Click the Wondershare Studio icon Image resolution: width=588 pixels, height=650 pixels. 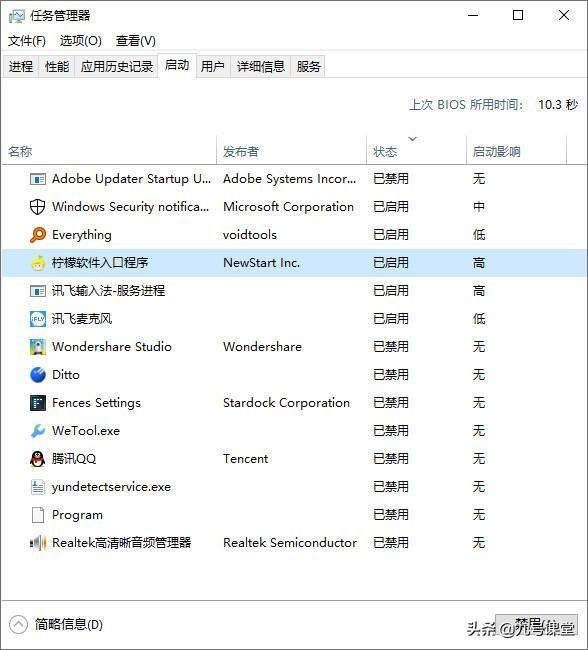[38, 347]
